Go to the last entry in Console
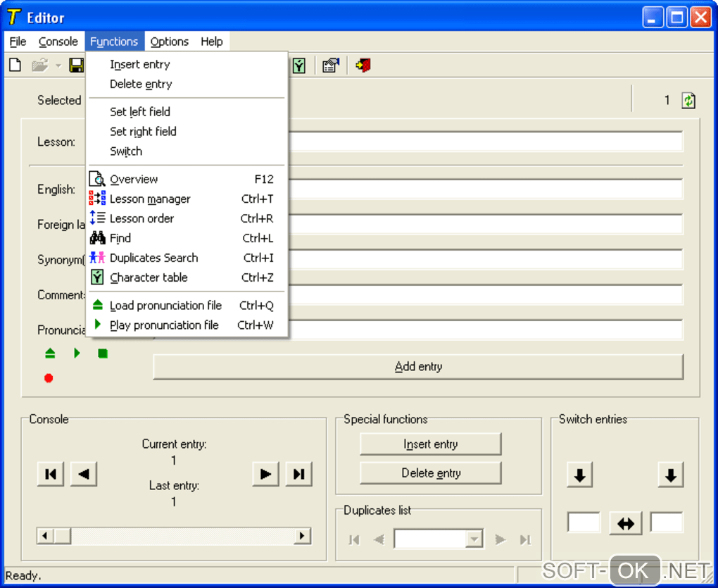718x588 pixels. (x=298, y=474)
